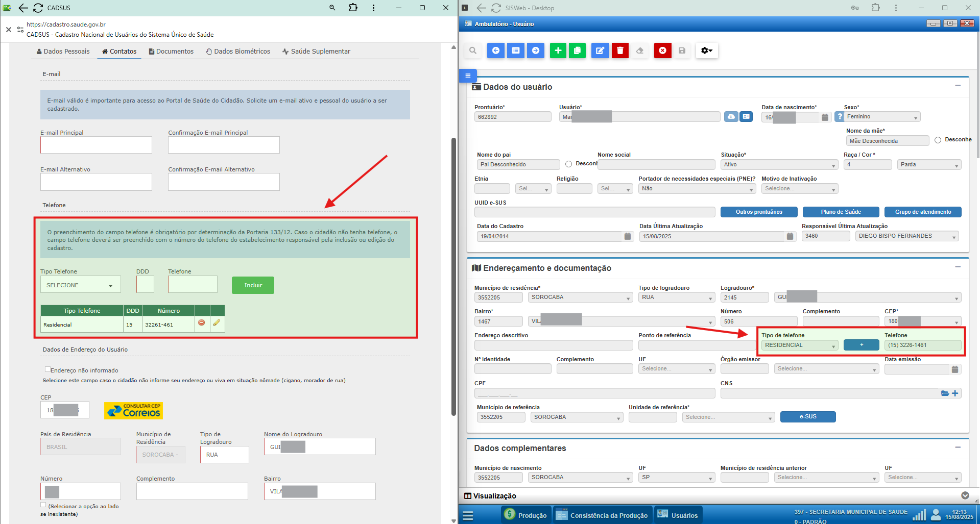Click the green Incluir button
Image resolution: width=980 pixels, height=524 pixels.
coord(253,285)
